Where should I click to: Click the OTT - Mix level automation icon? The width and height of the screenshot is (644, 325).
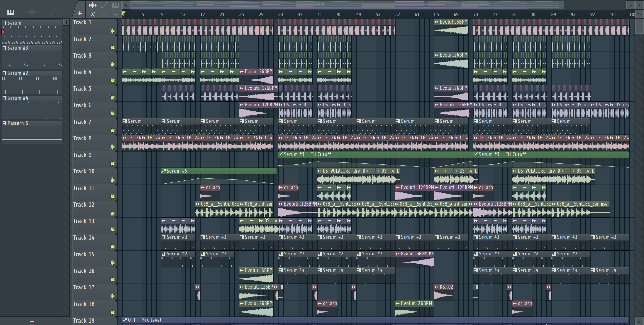(x=125, y=320)
